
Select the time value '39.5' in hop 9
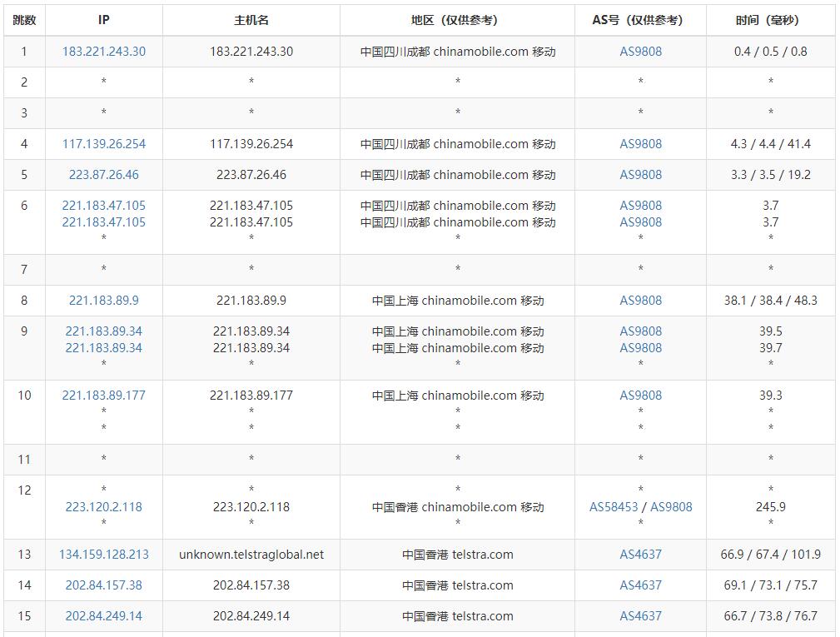click(x=770, y=331)
